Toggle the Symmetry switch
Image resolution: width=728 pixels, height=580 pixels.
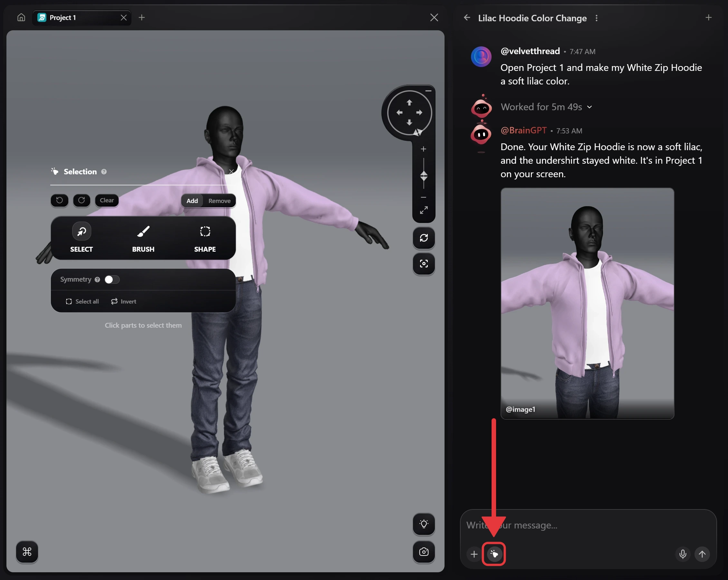pos(112,280)
